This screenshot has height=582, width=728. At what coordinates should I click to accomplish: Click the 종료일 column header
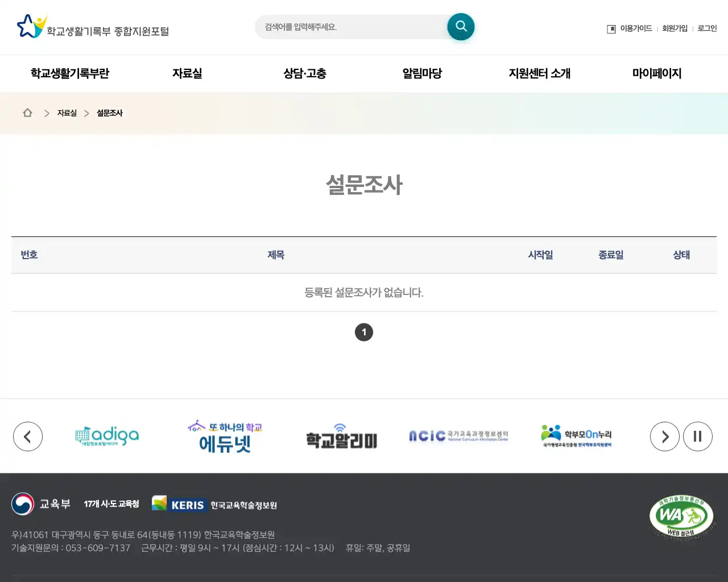coord(611,255)
